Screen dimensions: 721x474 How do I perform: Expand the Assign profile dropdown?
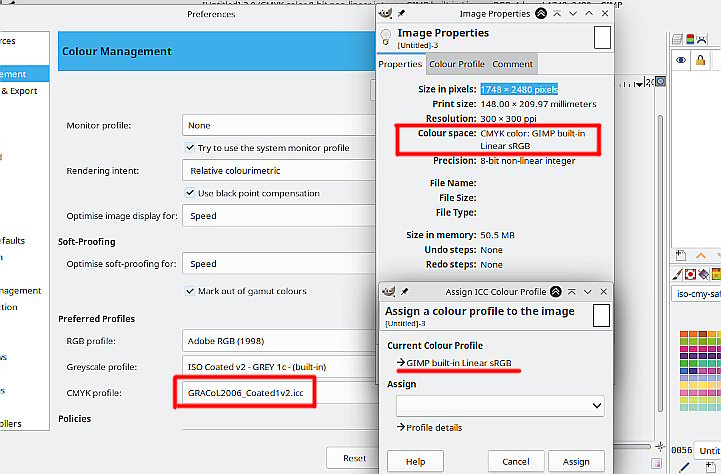click(500, 406)
